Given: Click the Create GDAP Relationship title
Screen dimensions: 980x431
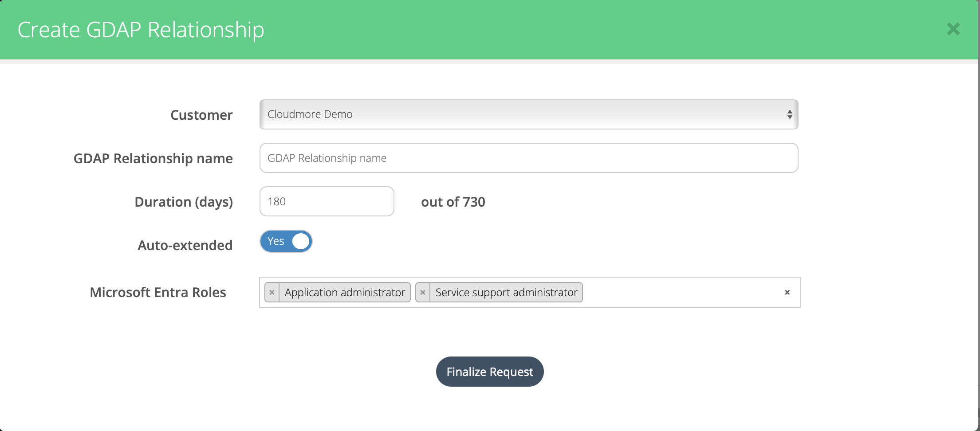Looking at the screenshot, I should tap(141, 30).
